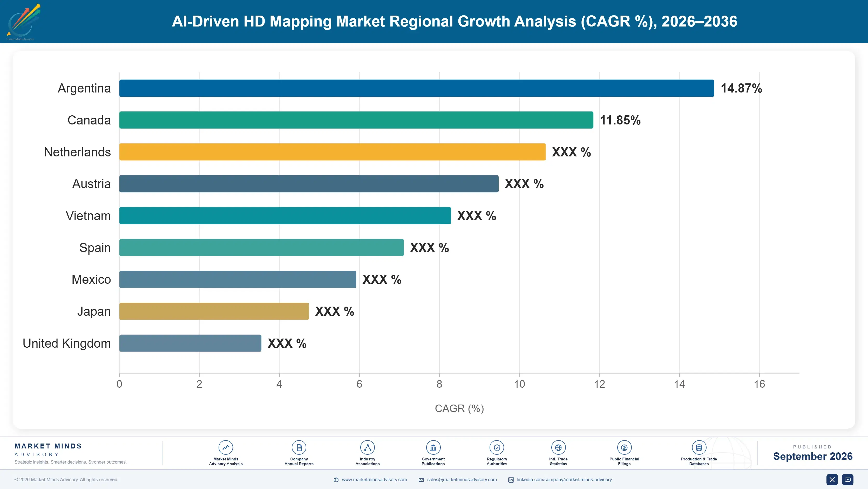Click the United Kingdom bar
The image size is (868, 489).
coord(190,343)
